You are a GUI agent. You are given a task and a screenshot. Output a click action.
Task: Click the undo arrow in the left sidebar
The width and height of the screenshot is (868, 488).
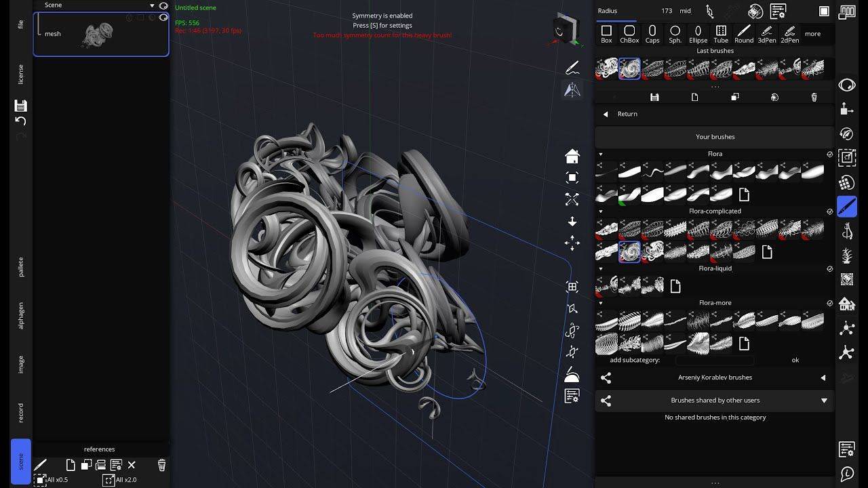click(21, 121)
